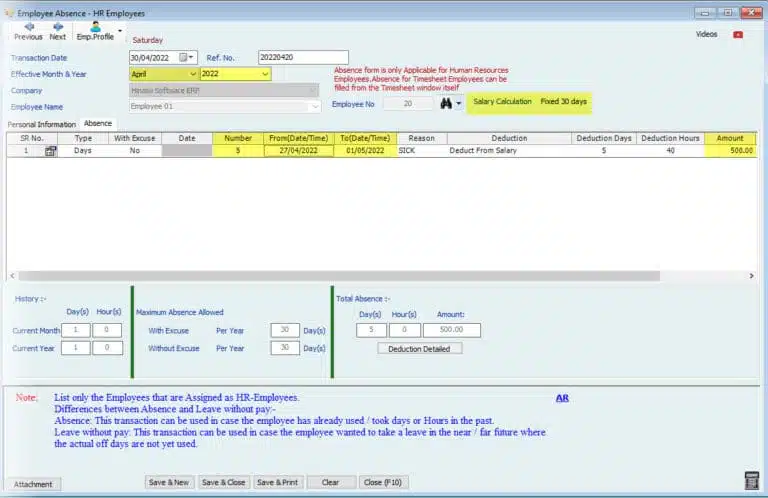Image resolution: width=768 pixels, height=498 pixels.
Task: Select the With Excuse 'No' cell
Action: point(135,151)
